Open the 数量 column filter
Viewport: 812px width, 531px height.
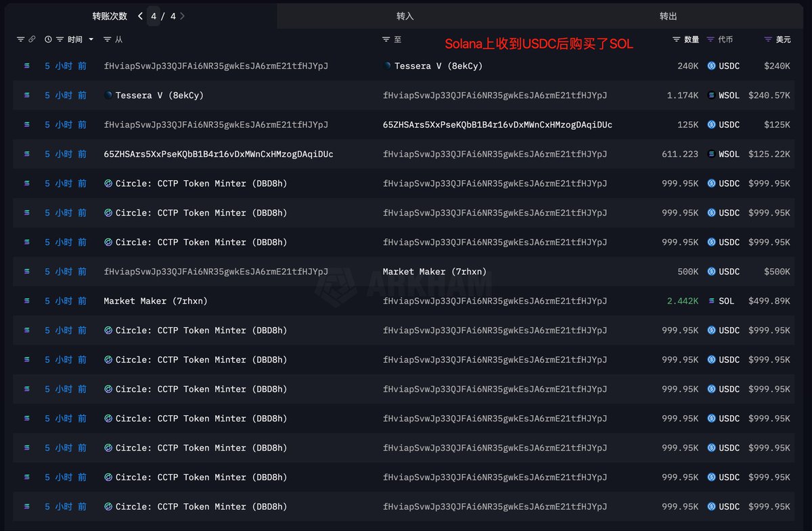(677, 40)
